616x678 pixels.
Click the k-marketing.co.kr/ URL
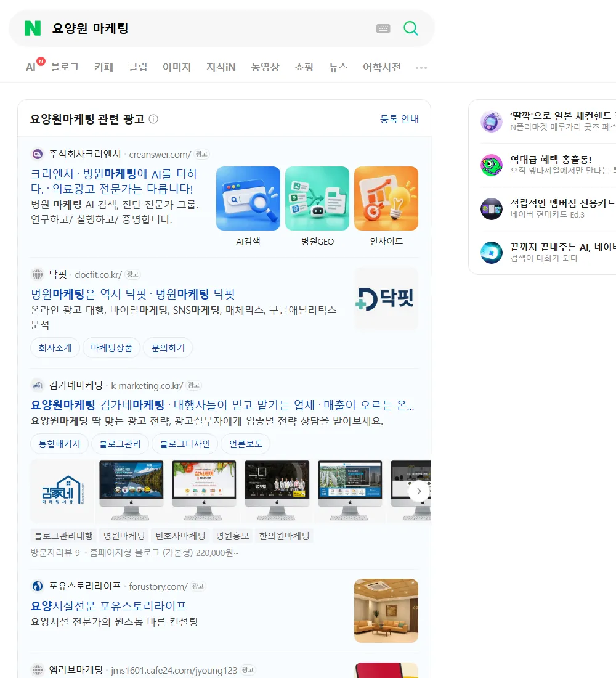[x=147, y=385]
